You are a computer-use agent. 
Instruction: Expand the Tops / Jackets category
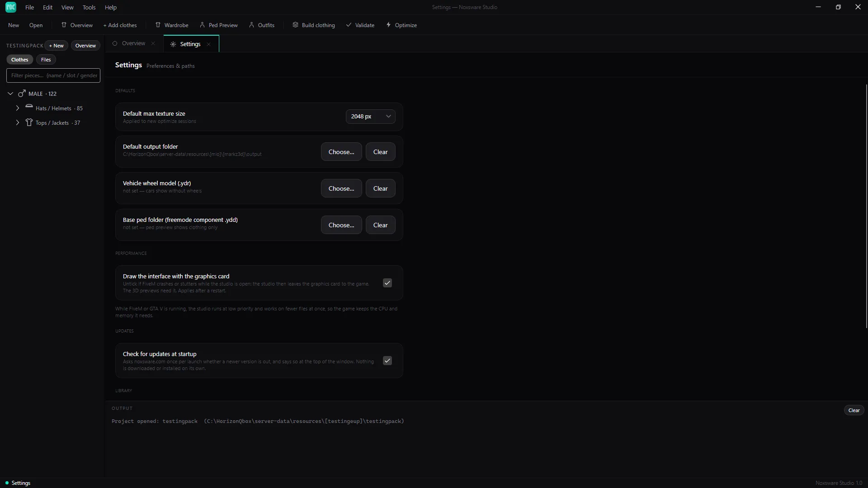point(18,122)
